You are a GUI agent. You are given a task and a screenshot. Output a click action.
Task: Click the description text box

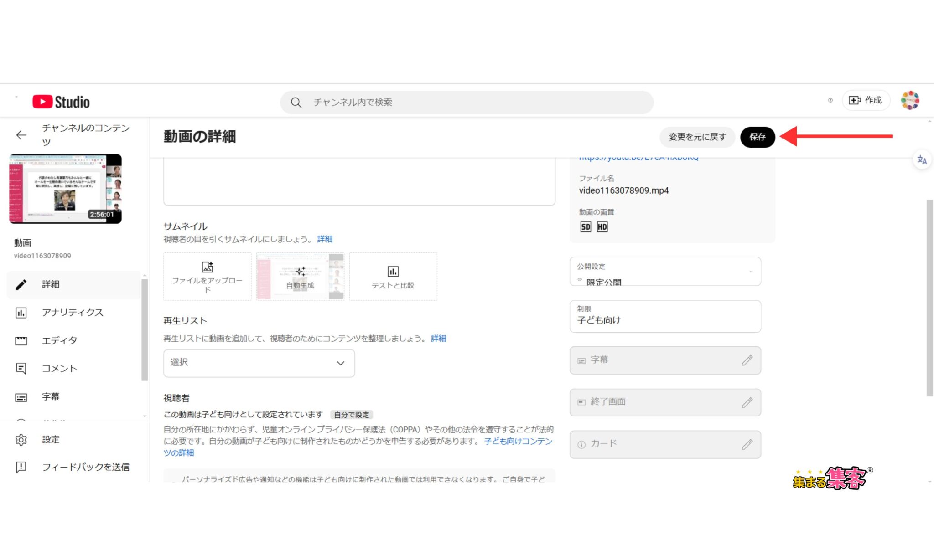click(359, 181)
